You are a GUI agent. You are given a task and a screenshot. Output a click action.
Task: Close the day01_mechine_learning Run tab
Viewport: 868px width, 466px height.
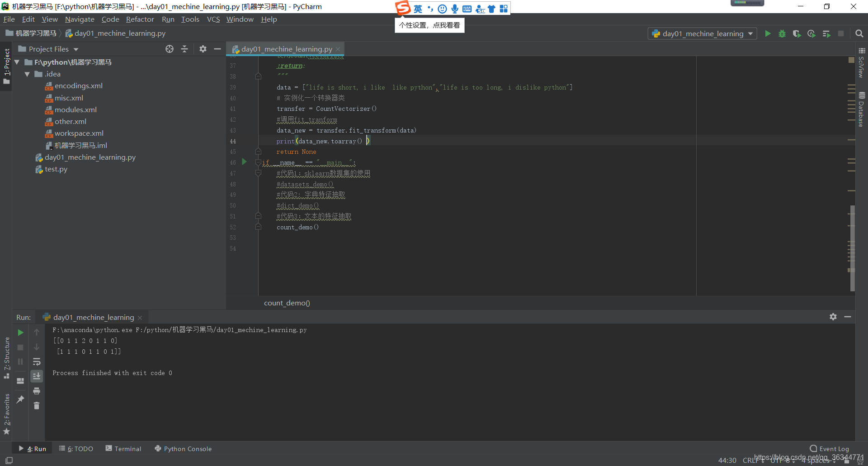point(140,318)
